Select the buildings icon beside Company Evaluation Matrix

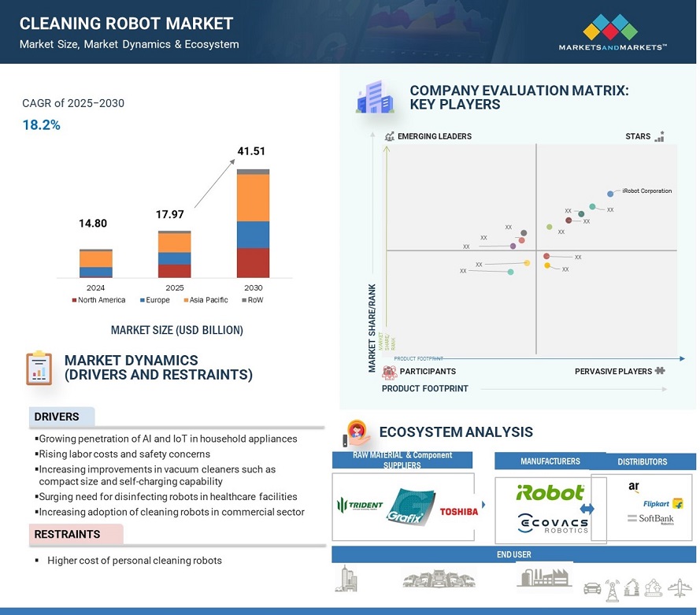(376, 98)
